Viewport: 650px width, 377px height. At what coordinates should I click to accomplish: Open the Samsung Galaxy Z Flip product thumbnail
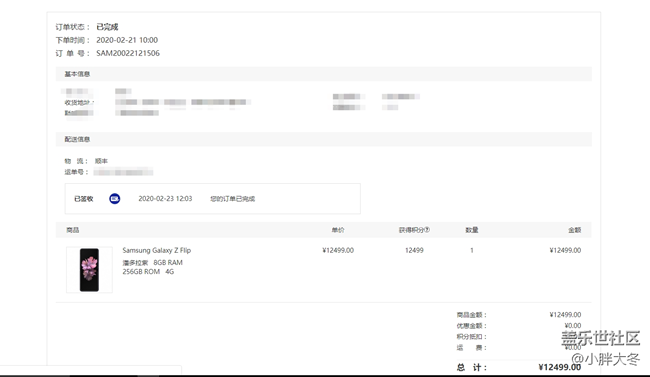pos(89,270)
